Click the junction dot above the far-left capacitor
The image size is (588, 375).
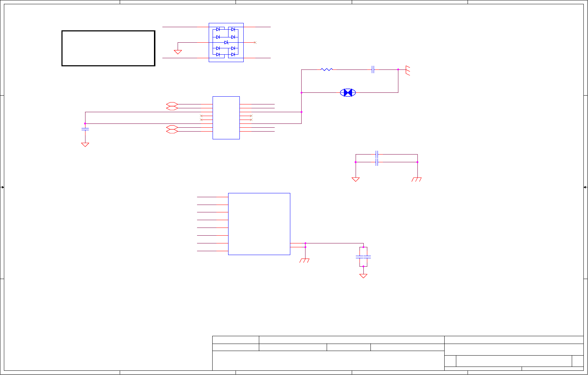(x=85, y=123)
